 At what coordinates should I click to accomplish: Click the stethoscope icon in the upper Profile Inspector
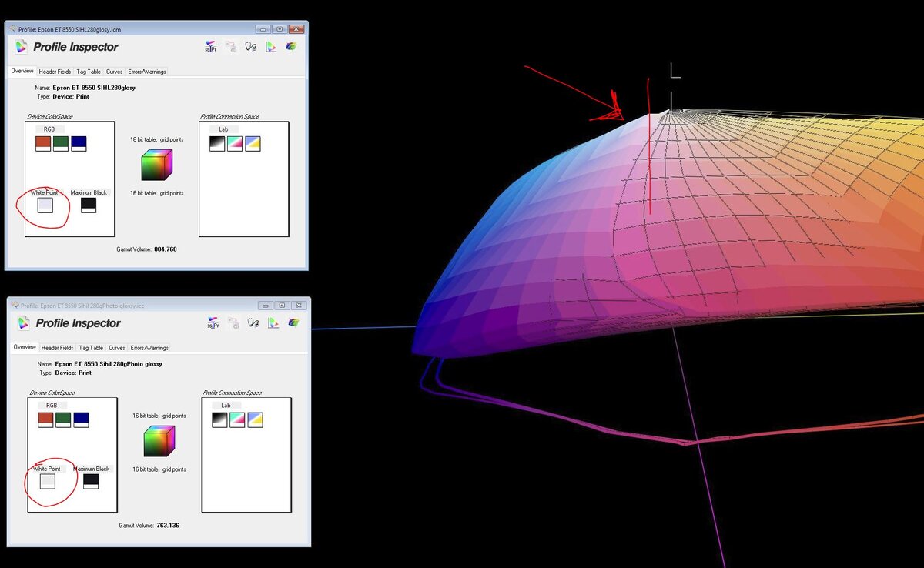click(250, 47)
